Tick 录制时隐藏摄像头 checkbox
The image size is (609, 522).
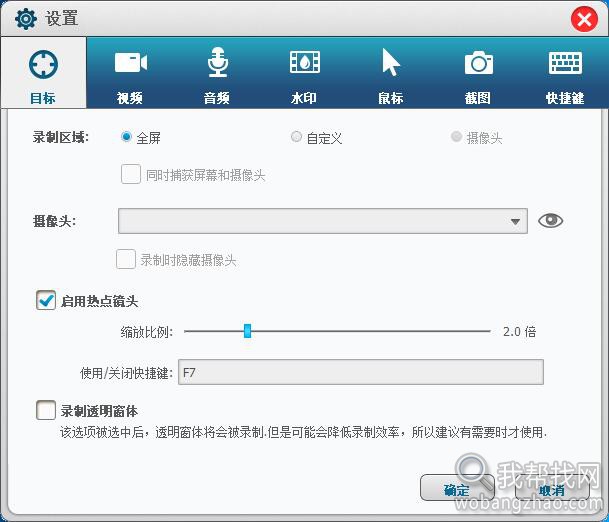click(x=126, y=259)
